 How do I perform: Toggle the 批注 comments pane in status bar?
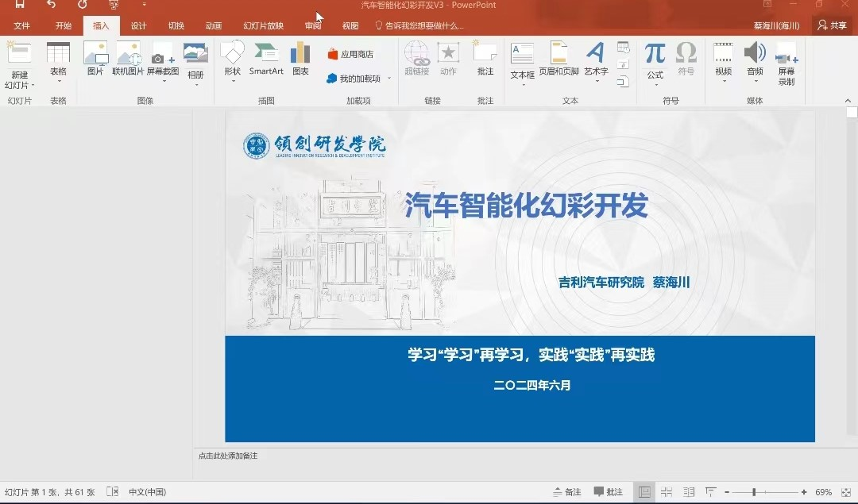click(x=609, y=492)
